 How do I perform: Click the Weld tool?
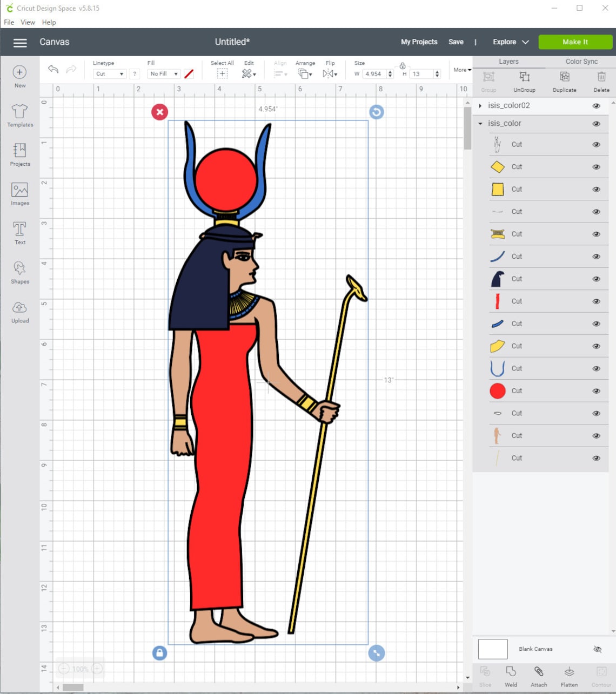510,675
